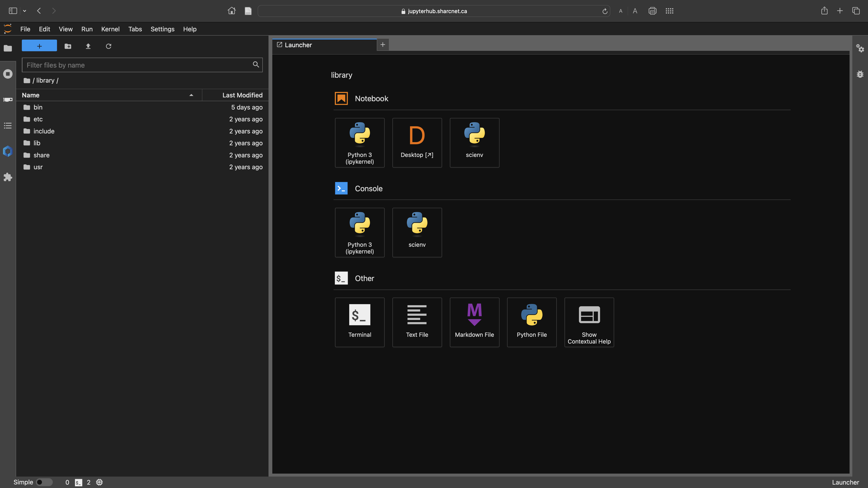Refresh the file browser list
This screenshot has height=488, width=868.
point(108,46)
